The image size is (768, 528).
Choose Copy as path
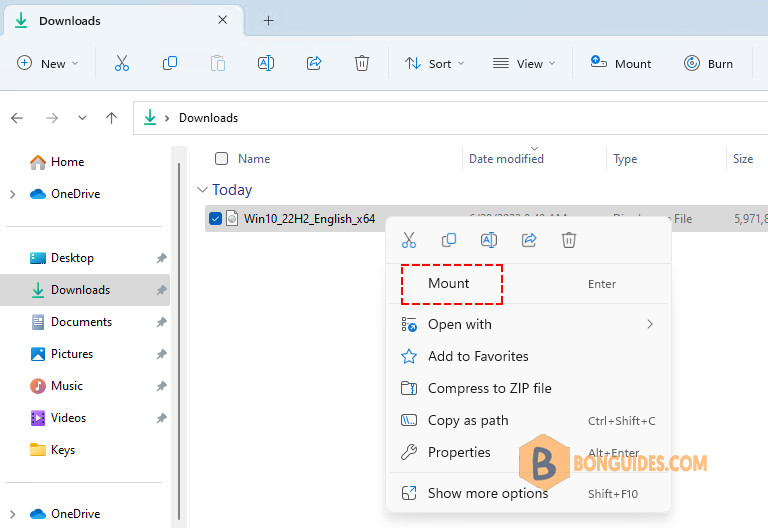pyautogui.click(x=528, y=420)
